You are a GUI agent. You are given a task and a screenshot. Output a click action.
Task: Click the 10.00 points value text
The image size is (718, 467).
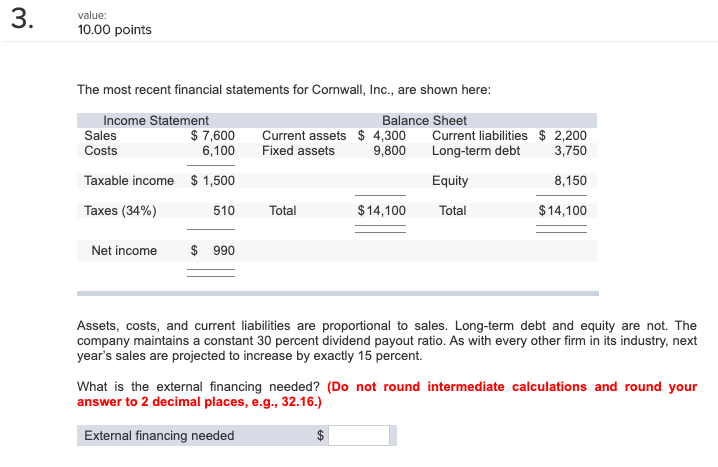[x=114, y=30]
